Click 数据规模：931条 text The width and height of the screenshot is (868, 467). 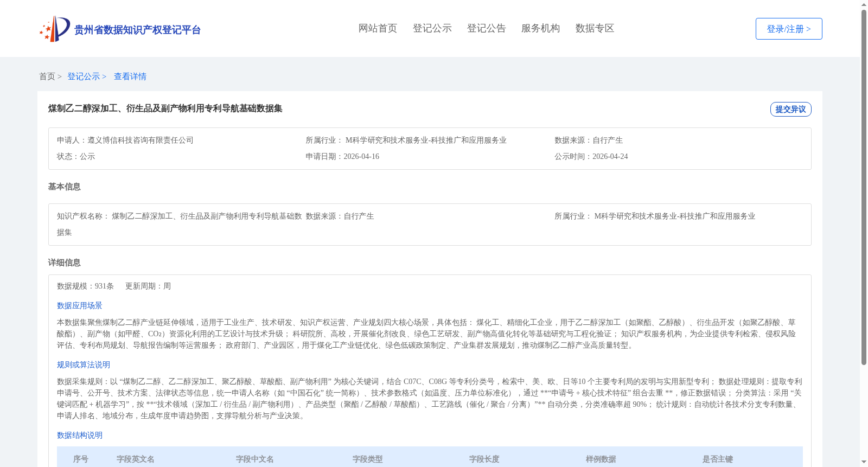tap(86, 286)
